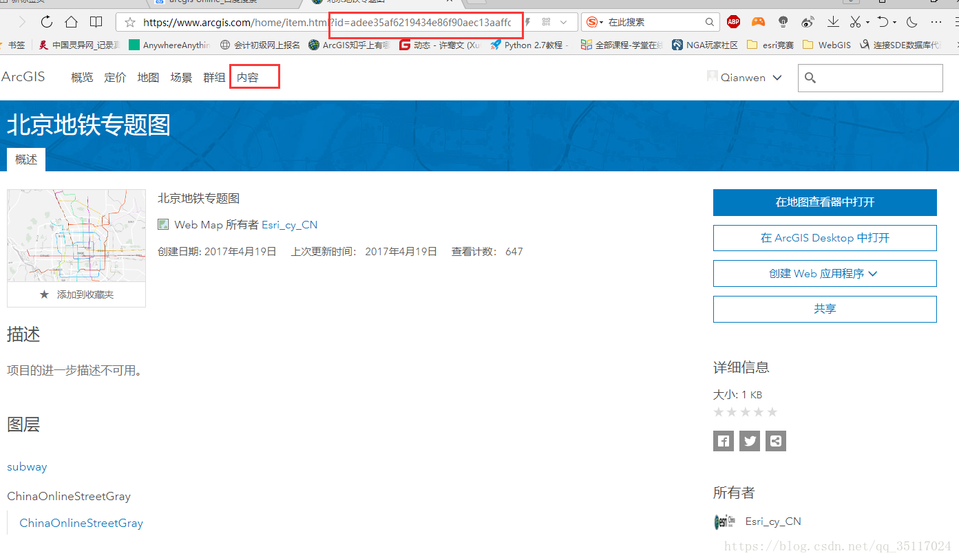This screenshot has height=560, width=959.
Task: Click the browser address bar URL
Action: [x=327, y=22]
